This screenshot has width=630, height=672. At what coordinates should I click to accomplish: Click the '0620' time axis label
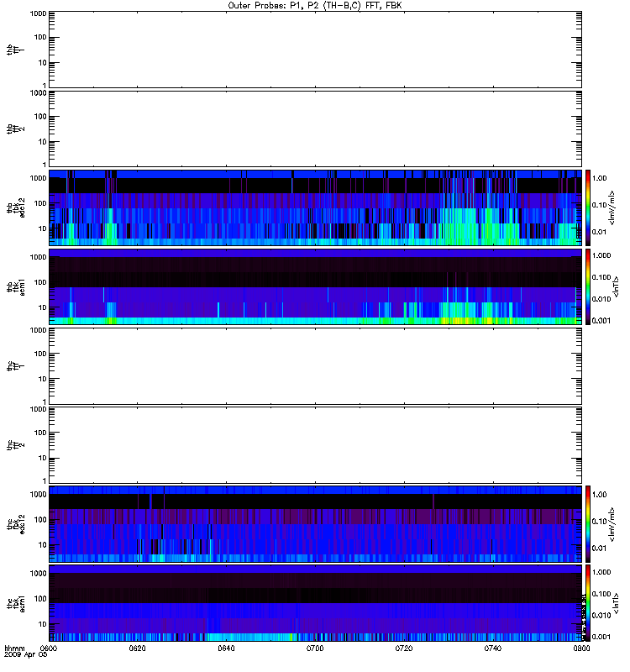(x=137, y=648)
